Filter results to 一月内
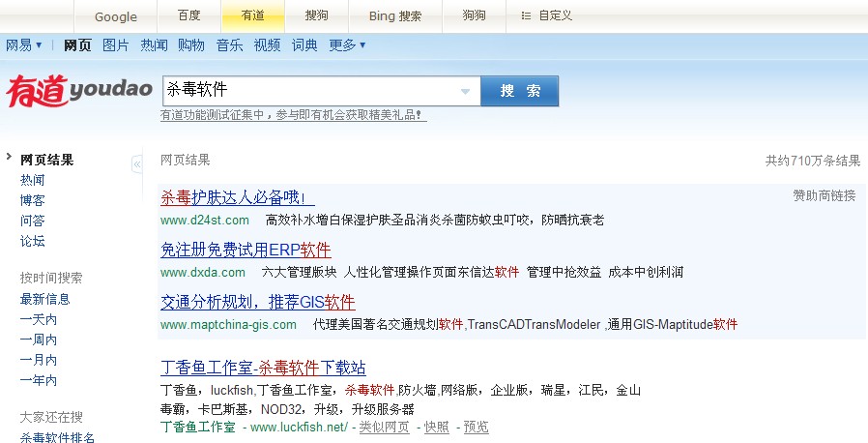The image size is (868, 443). 39,360
